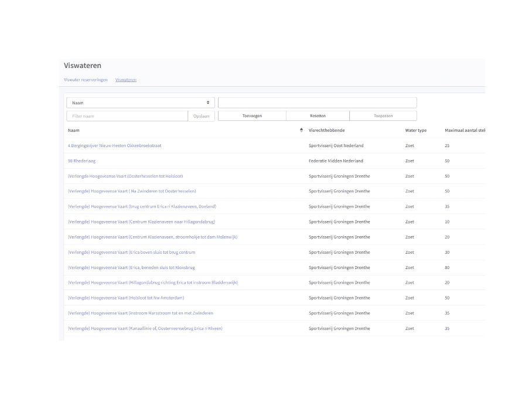This screenshot has width=532, height=415.
Task: Open Hoogeveense Vaart Centrum Klazienaveen naar Hillagondabrug
Action: pos(141,222)
